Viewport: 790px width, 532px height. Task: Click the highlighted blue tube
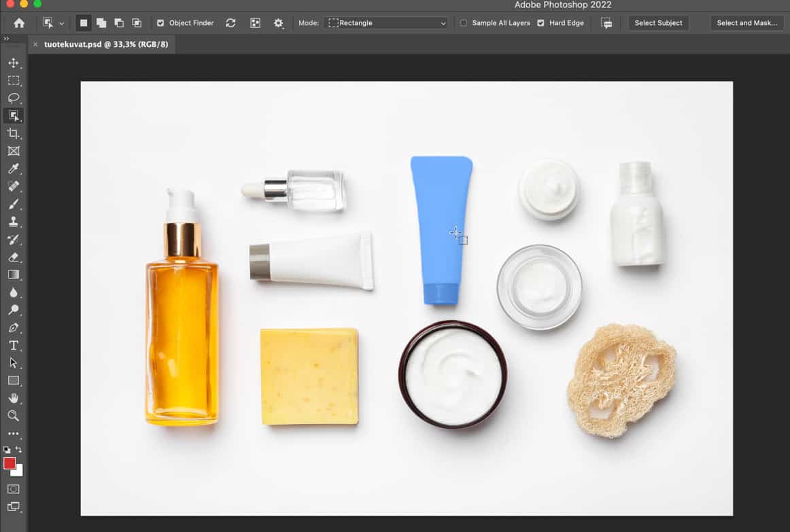(441, 230)
